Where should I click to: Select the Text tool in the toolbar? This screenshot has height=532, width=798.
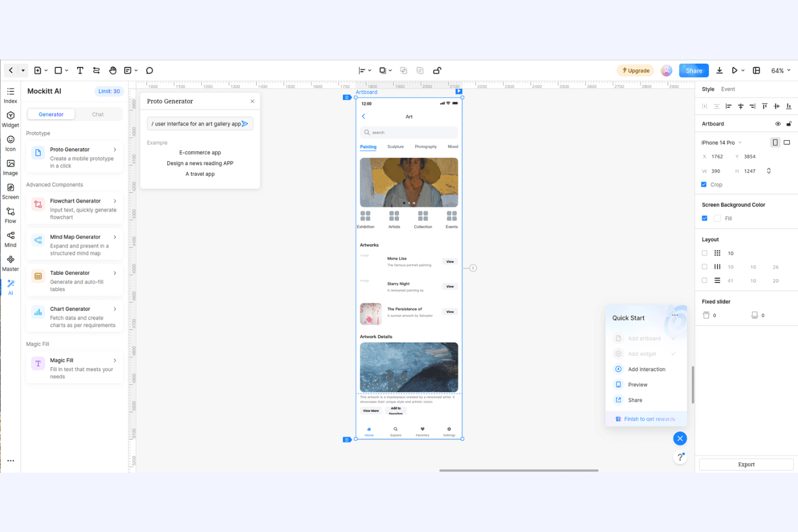(80, 71)
